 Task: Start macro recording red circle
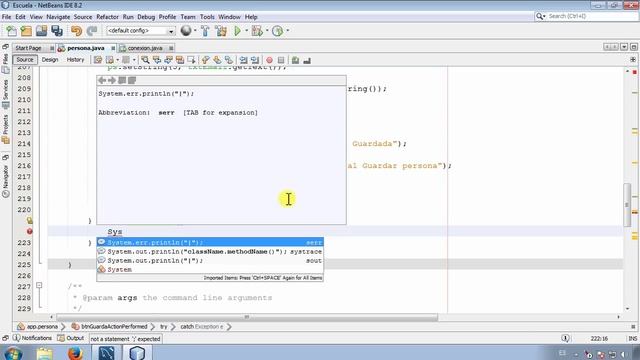click(269, 60)
